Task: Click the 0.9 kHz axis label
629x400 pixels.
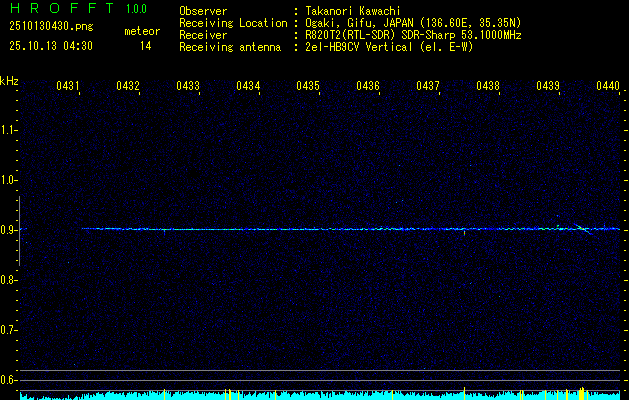Action: (8, 230)
